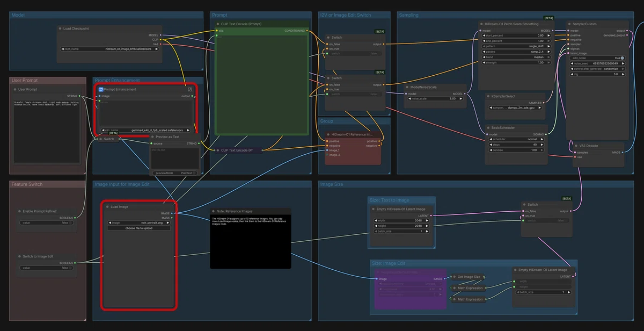The width and height of the screenshot is (644, 331).
Task: Click the Prompt Enhancement text box
Action: (145, 113)
